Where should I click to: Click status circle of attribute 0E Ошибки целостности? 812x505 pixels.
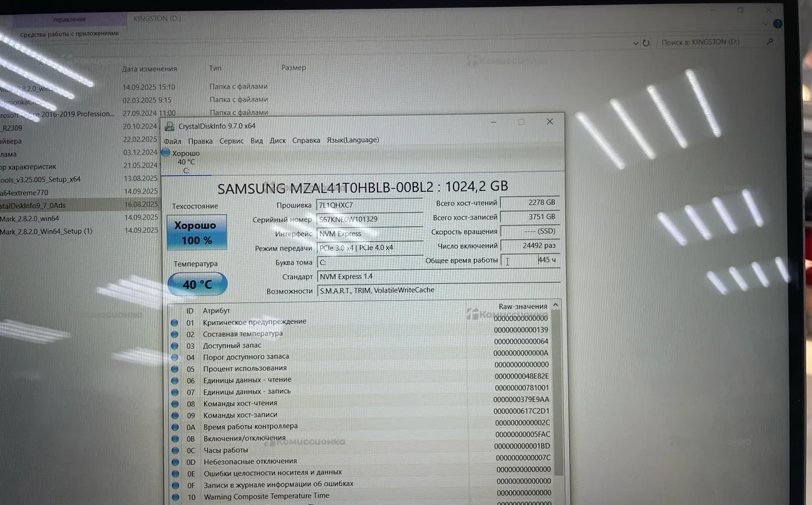[174, 473]
